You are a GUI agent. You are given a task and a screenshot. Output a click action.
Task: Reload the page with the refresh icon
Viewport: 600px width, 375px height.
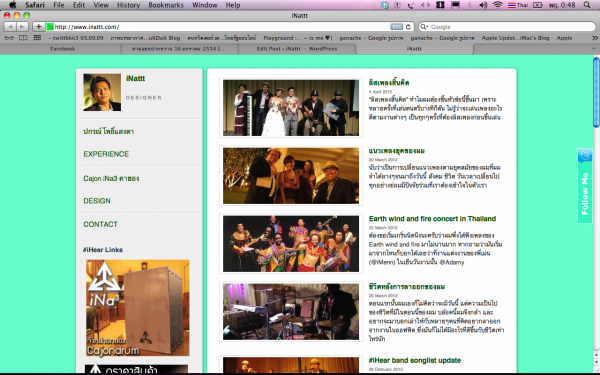click(x=408, y=27)
